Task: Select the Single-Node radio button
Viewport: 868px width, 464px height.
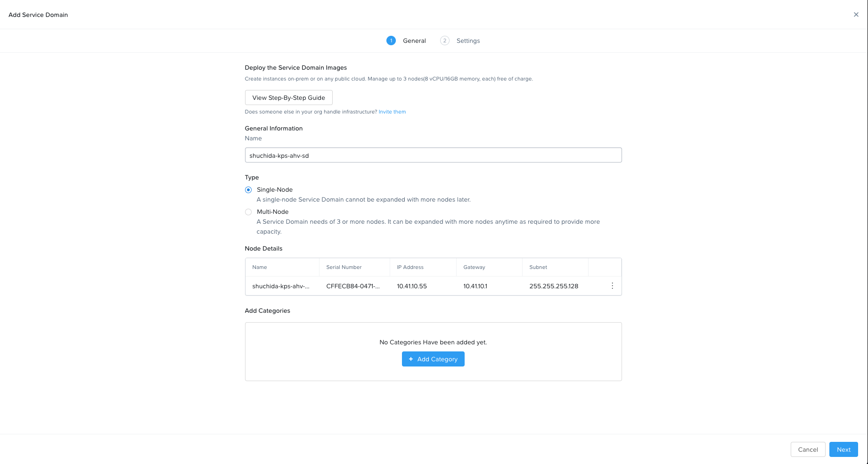Action: tap(248, 190)
